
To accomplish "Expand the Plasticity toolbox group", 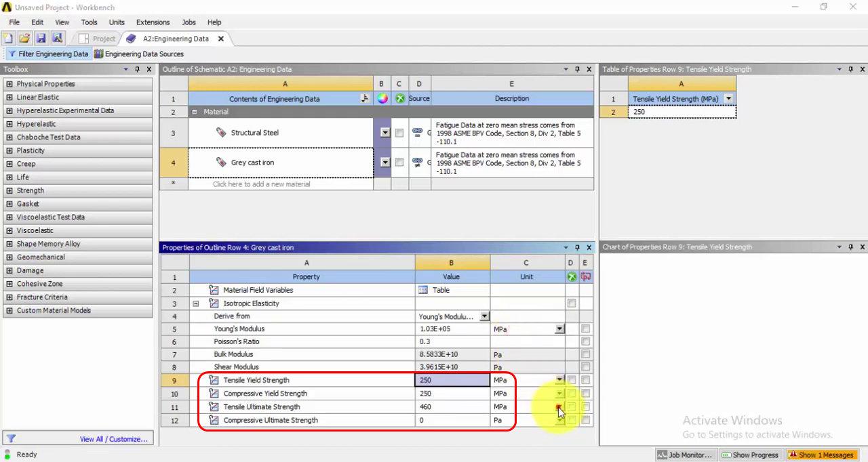I will click(9, 150).
